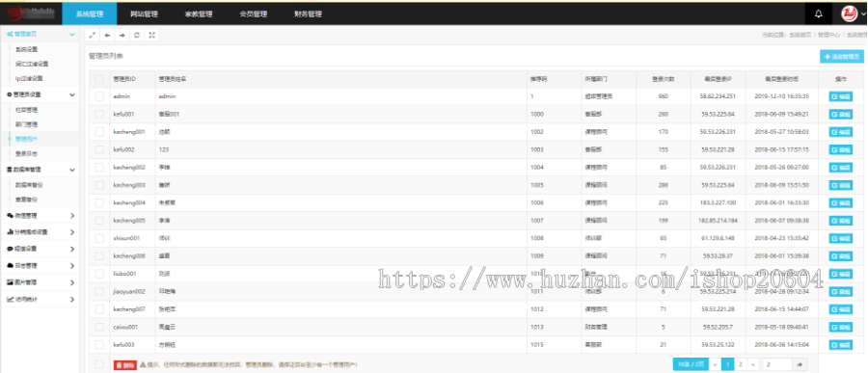Check the liubo001 row checkbox
This screenshot has width=868, height=373.
point(99,274)
